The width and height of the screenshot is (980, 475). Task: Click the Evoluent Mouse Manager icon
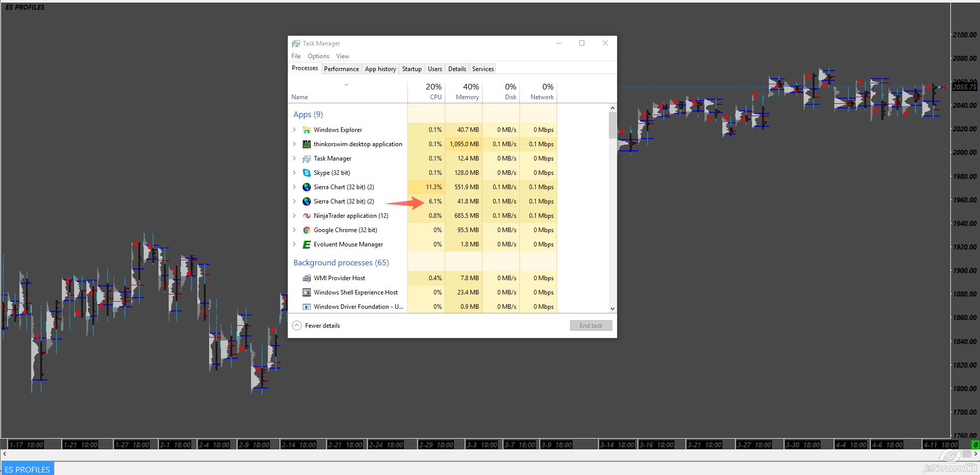307,244
